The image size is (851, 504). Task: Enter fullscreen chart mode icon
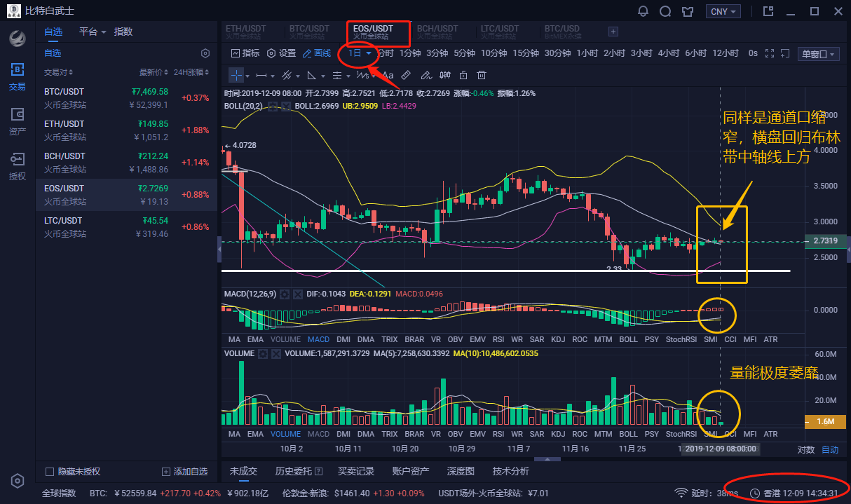point(769,53)
